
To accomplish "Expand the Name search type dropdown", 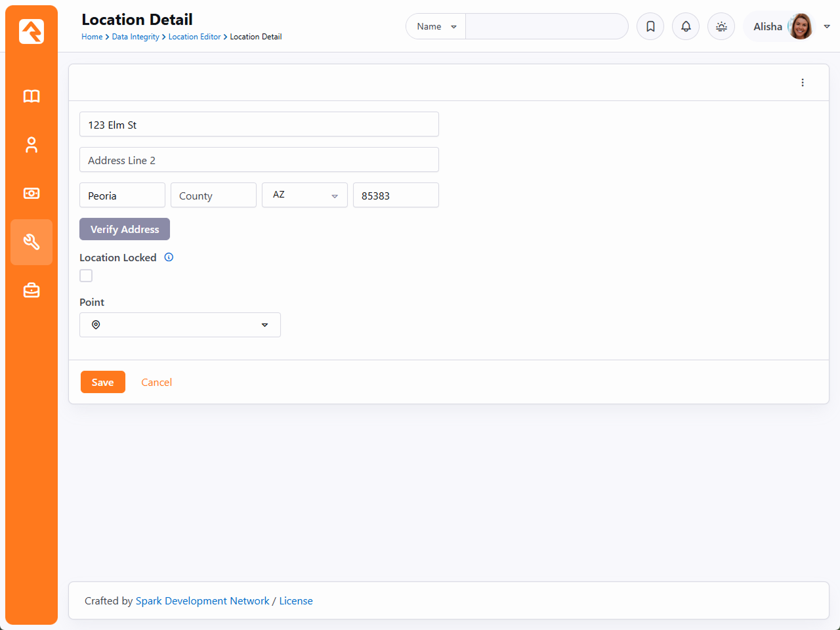I will (x=436, y=27).
